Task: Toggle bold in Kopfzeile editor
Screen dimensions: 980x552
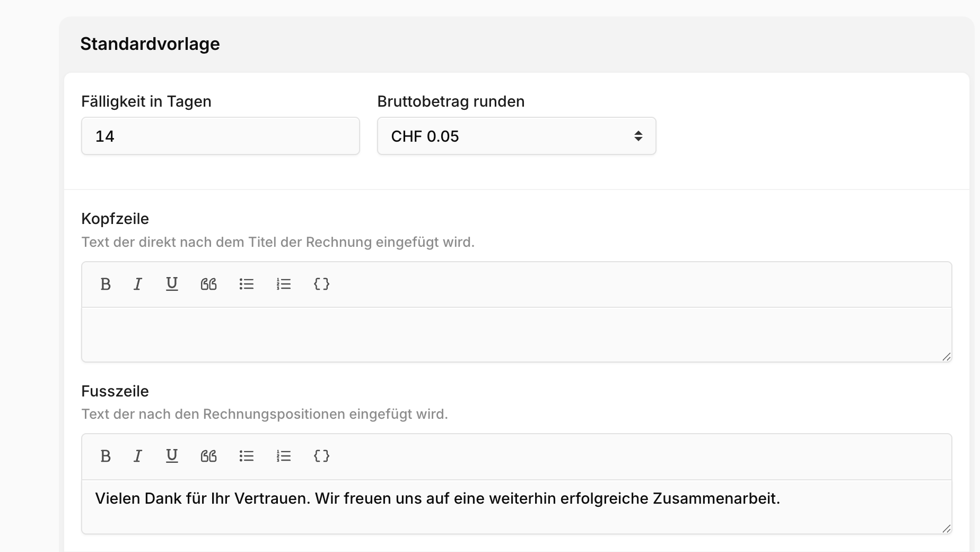Action: 106,284
